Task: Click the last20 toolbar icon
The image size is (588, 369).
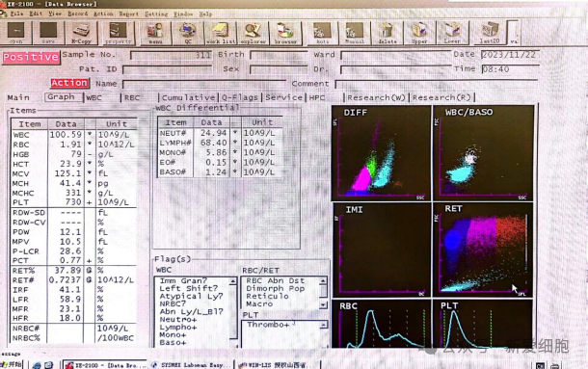Action: [490, 33]
